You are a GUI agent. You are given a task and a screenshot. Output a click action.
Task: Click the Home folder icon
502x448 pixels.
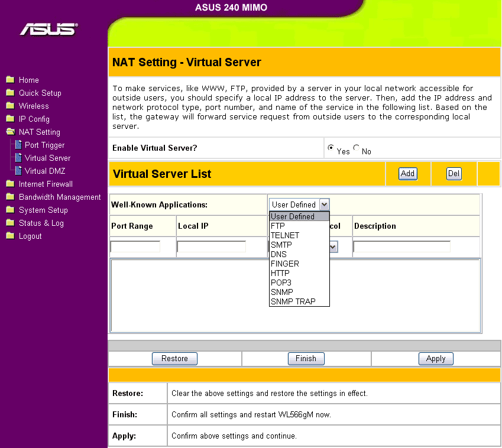coord(10,79)
